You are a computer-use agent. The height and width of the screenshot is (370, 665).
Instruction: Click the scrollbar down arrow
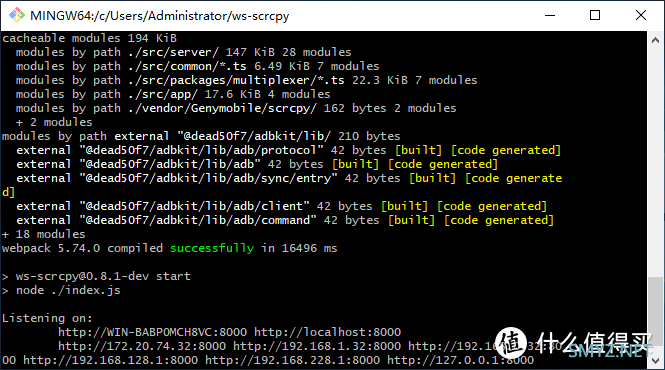pyautogui.click(x=655, y=361)
